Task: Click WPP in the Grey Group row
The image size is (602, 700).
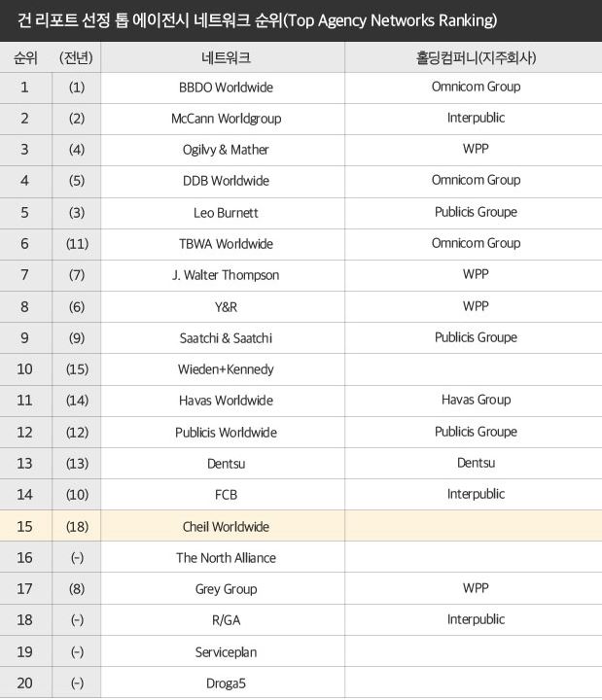Action: tap(476, 588)
